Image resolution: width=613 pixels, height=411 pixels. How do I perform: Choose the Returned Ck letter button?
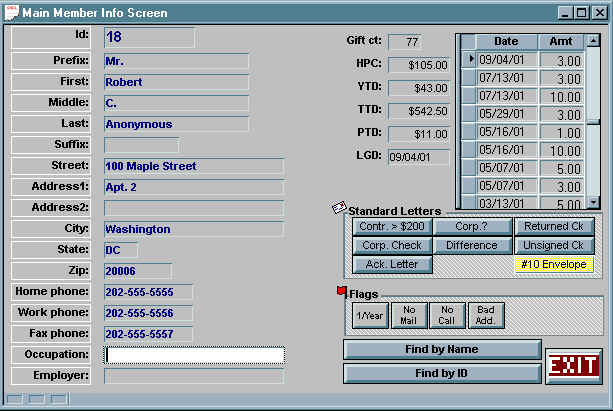point(554,227)
